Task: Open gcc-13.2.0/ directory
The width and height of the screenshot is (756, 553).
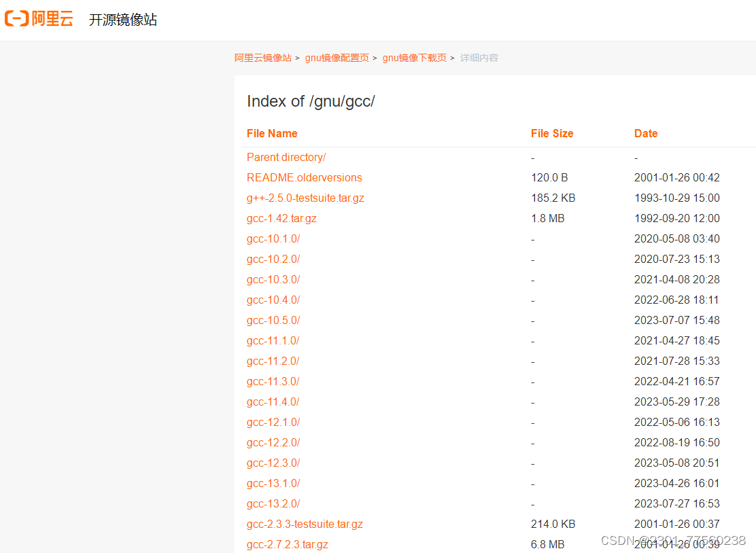Action: pyautogui.click(x=273, y=504)
